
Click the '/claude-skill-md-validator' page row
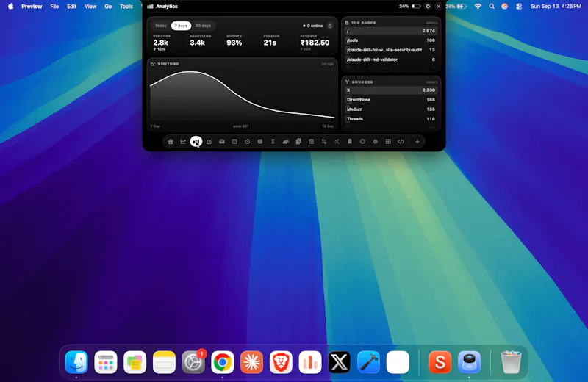click(x=391, y=60)
